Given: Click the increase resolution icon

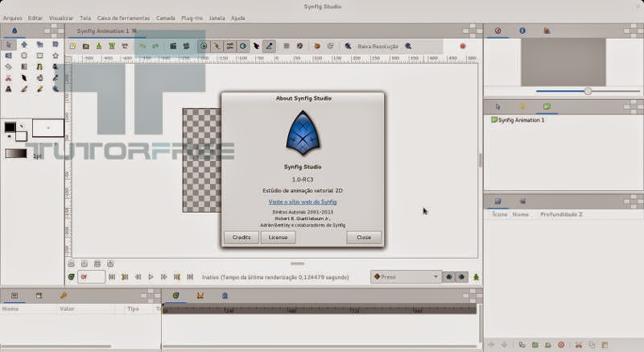Looking at the screenshot, I should pos(408,46).
